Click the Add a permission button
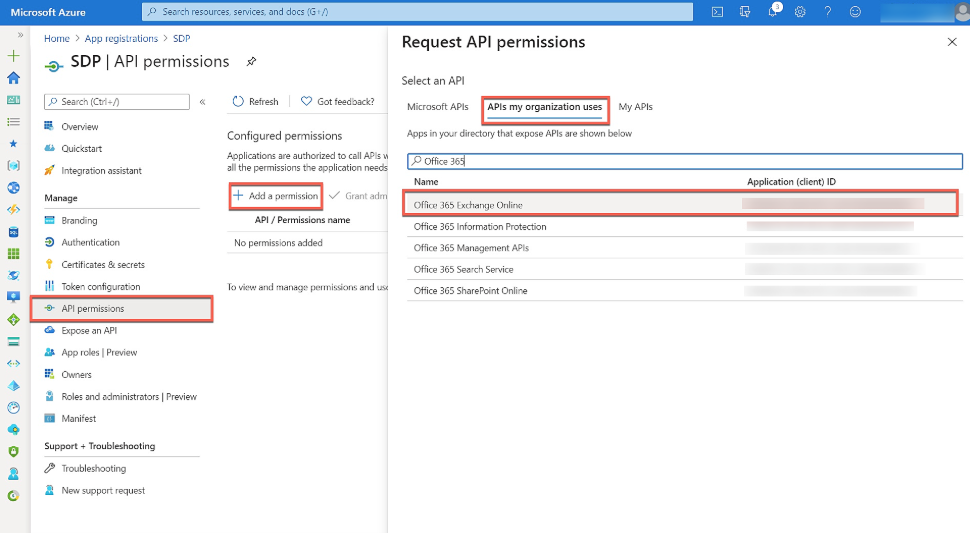 [275, 196]
